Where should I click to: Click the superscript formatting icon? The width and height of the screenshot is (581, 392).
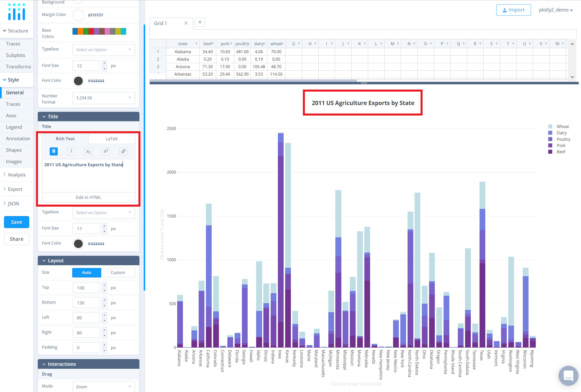pos(106,151)
